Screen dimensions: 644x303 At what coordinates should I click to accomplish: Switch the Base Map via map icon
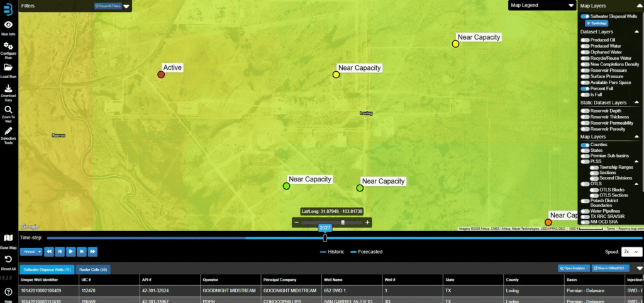pos(9,238)
